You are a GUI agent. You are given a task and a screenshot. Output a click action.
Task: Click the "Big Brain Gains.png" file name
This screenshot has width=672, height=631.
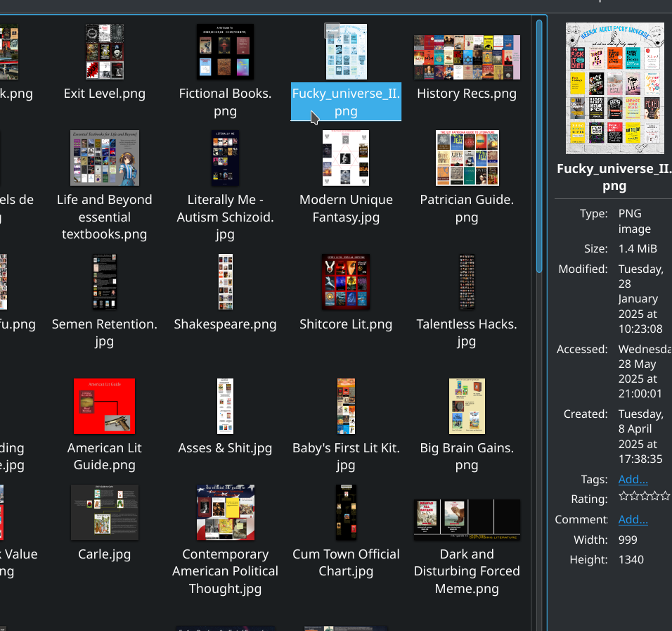pyautogui.click(x=467, y=457)
